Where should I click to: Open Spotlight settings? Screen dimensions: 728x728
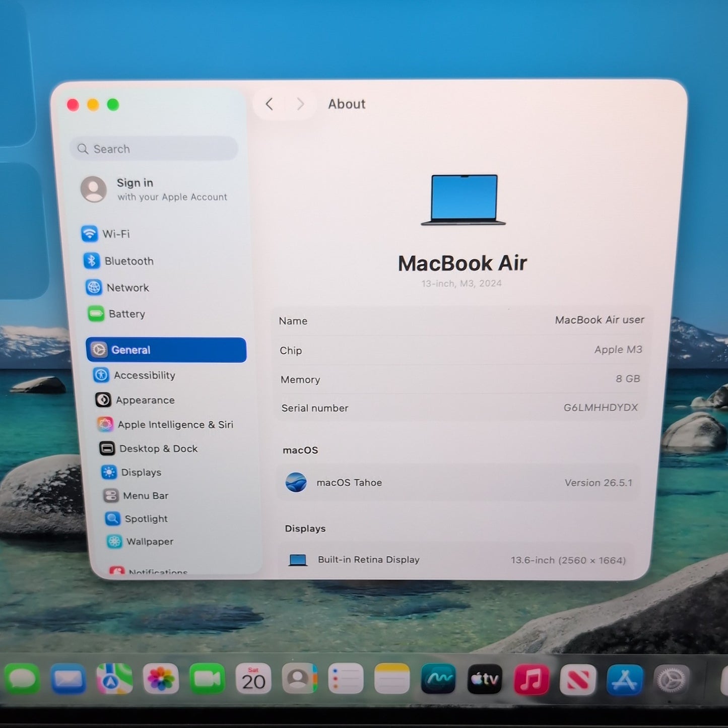136,518
